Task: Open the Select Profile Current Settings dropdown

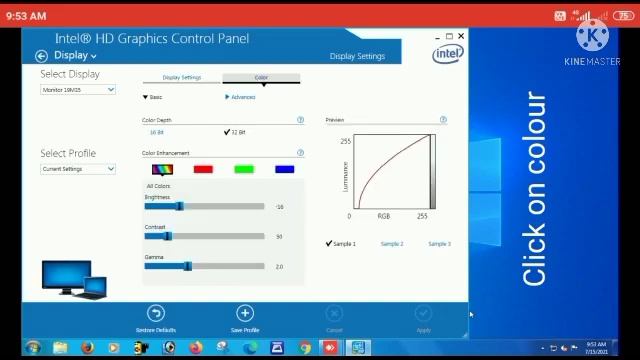Action: 78,169
